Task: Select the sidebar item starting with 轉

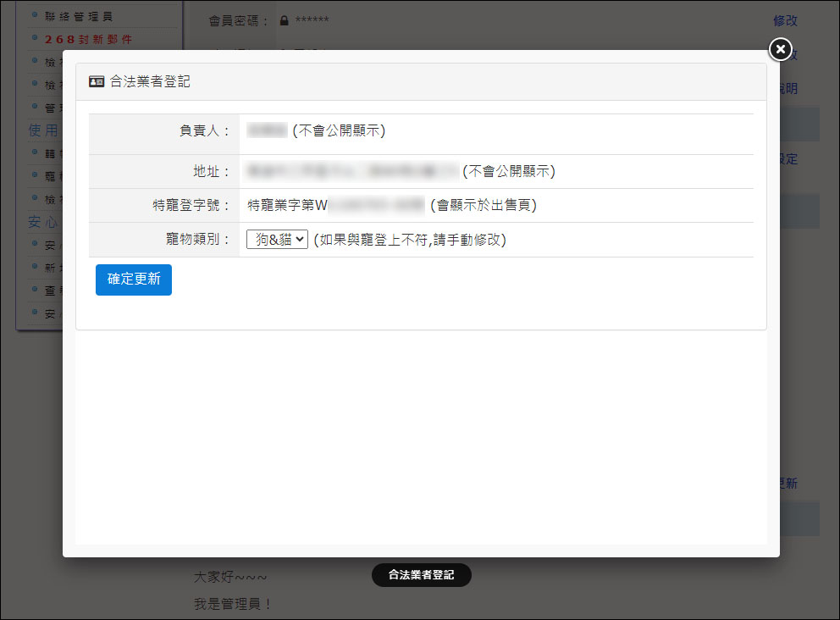Action: coord(51,153)
